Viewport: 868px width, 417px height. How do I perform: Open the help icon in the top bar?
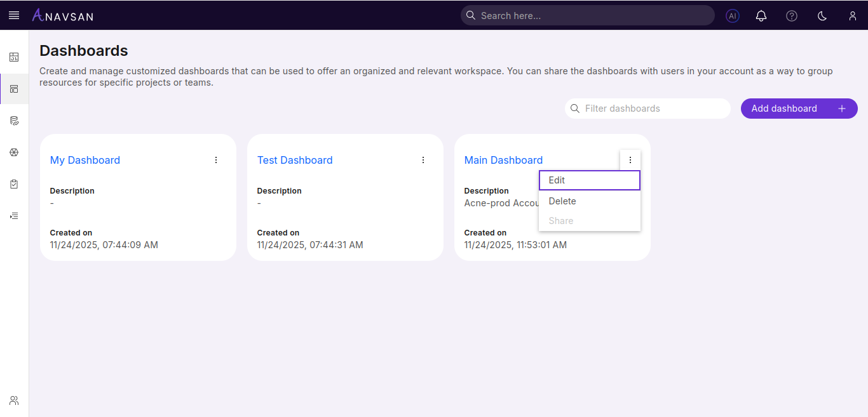(x=791, y=15)
